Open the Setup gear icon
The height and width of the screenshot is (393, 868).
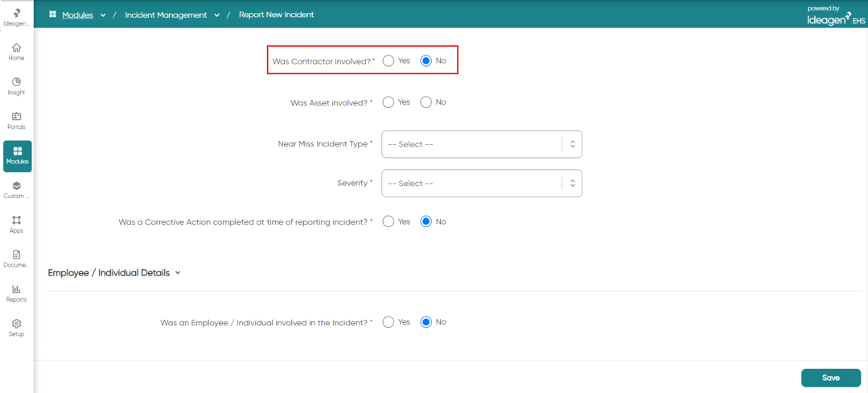pos(17,324)
